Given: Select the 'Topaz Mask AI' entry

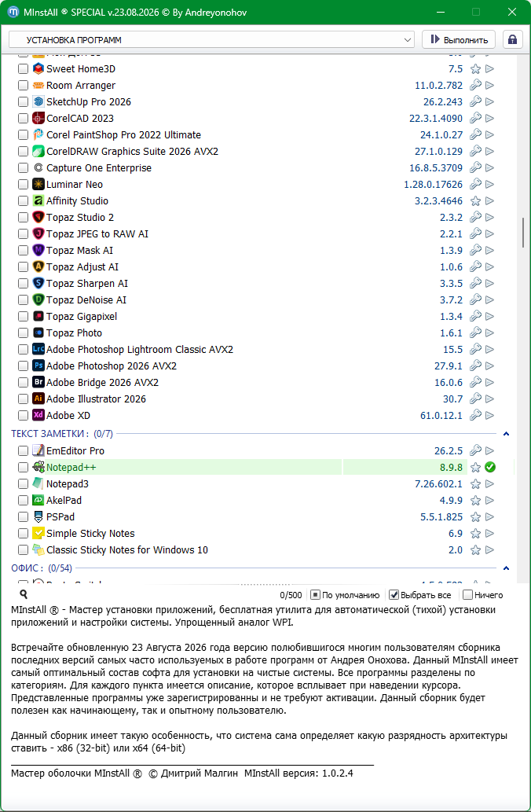Looking at the screenshot, I should tap(79, 251).
